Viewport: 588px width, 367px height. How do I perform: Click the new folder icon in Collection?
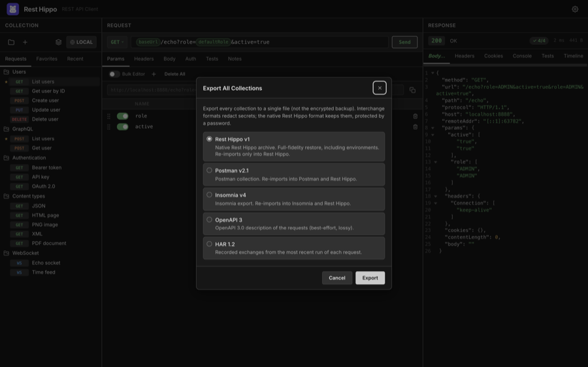[x=11, y=42]
